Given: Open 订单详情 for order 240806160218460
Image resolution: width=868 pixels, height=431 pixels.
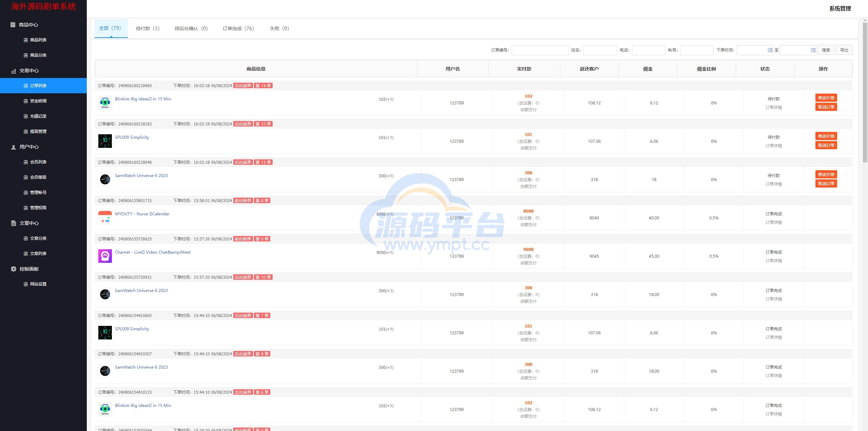Looking at the screenshot, I should pyautogui.click(x=773, y=107).
